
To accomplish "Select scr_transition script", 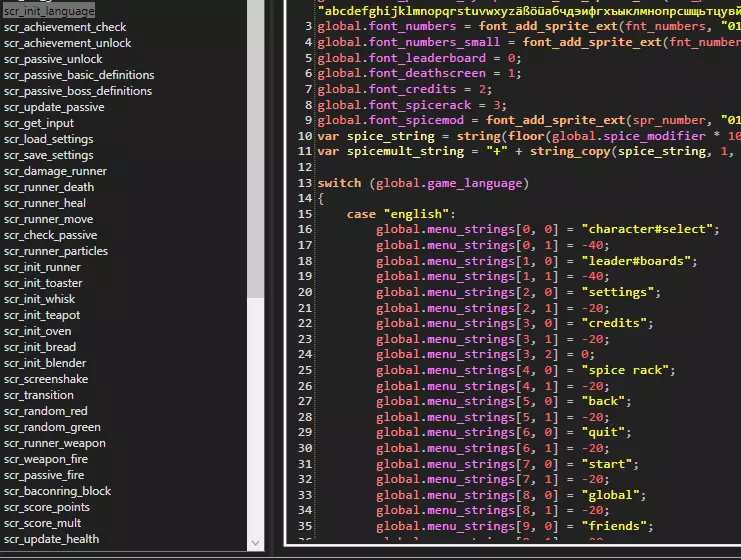I will click(x=38, y=395).
